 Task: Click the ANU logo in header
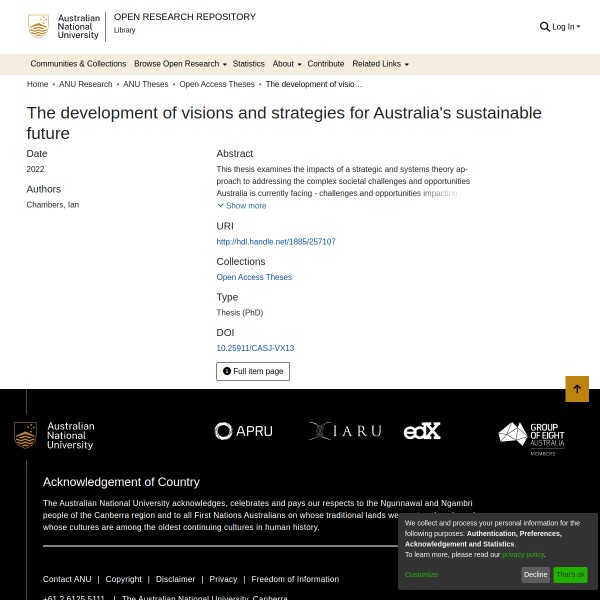coord(65,27)
